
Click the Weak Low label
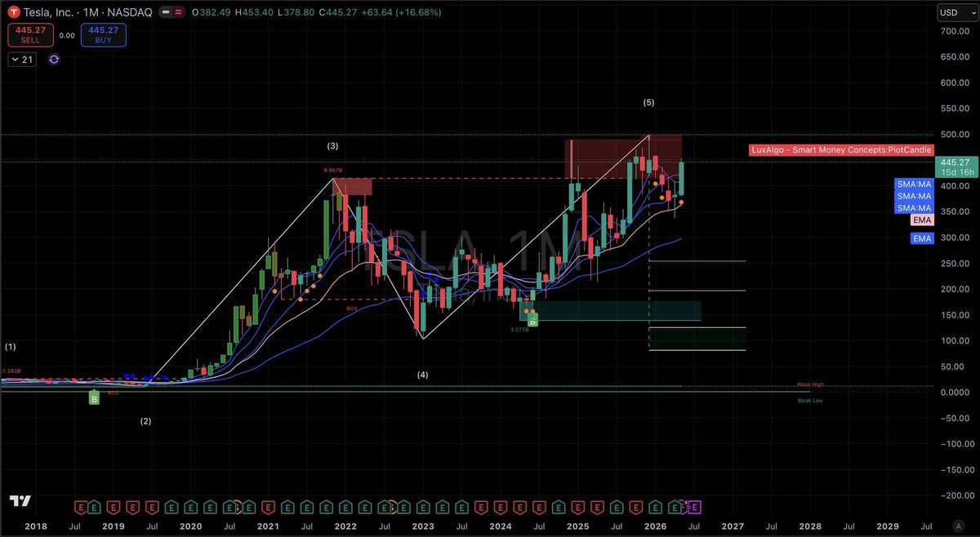[808, 401]
